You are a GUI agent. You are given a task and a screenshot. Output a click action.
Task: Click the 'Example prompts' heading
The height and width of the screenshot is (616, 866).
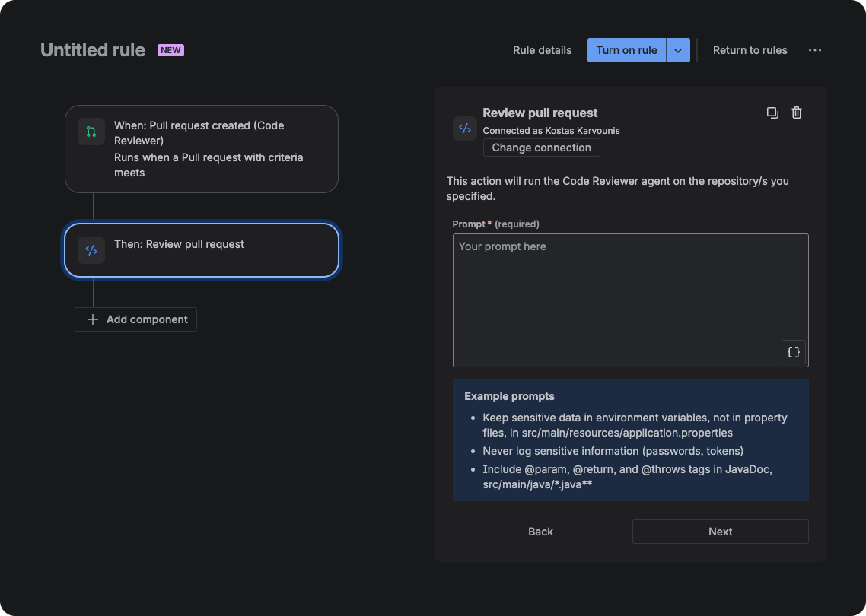click(x=509, y=396)
